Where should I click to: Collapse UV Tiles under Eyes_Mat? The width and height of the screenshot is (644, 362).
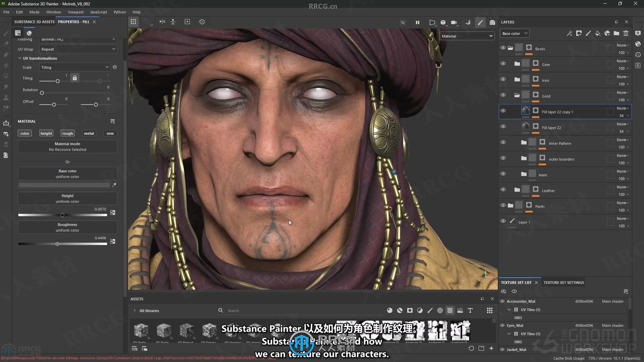pyautogui.click(x=509, y=334)
